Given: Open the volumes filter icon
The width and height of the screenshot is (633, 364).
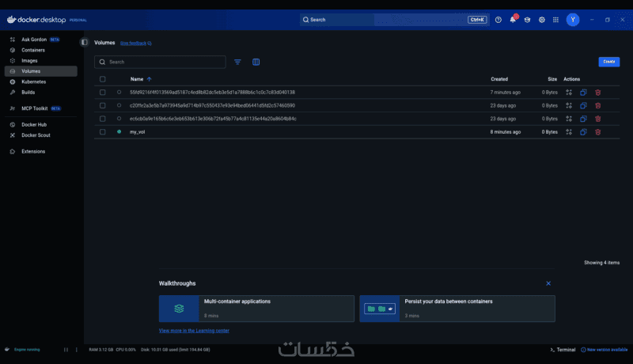Looking at the screenshot, I should tap(237, 62).
